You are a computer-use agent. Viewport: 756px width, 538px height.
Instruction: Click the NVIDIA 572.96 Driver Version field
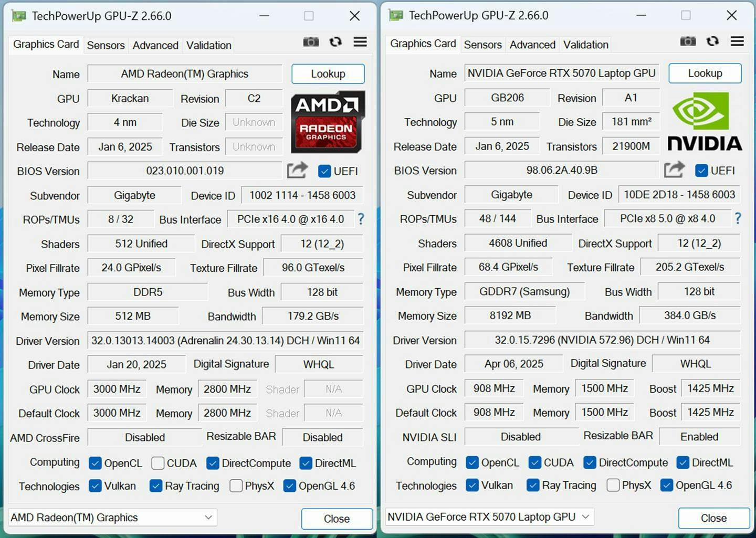pos(602,340)
